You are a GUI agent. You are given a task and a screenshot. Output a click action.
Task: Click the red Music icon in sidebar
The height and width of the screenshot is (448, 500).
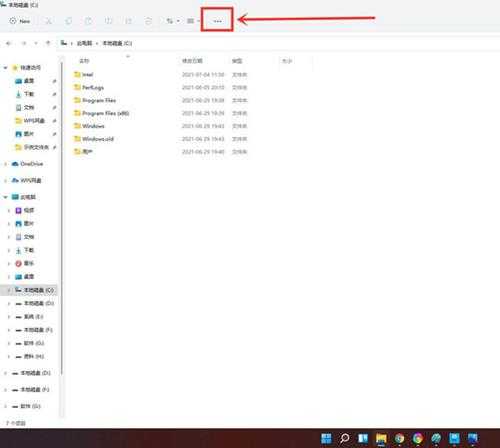tap(19, 263)
